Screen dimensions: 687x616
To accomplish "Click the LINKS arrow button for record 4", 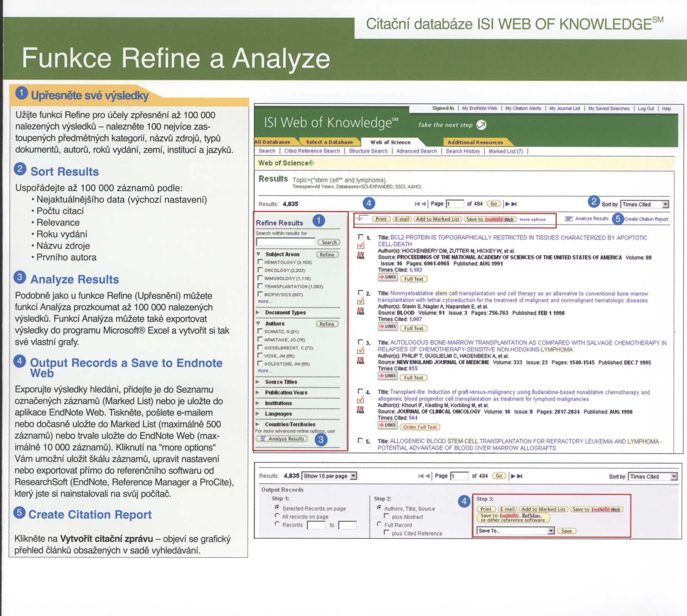I will click(x=387, y=425).
